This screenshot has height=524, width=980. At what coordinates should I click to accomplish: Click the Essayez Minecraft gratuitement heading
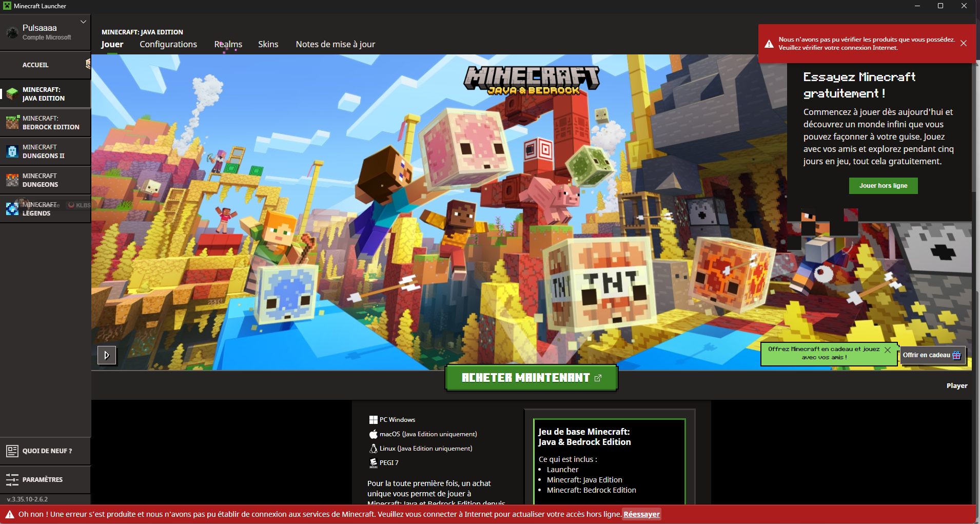pyautogui.click(x=859, y=85)
